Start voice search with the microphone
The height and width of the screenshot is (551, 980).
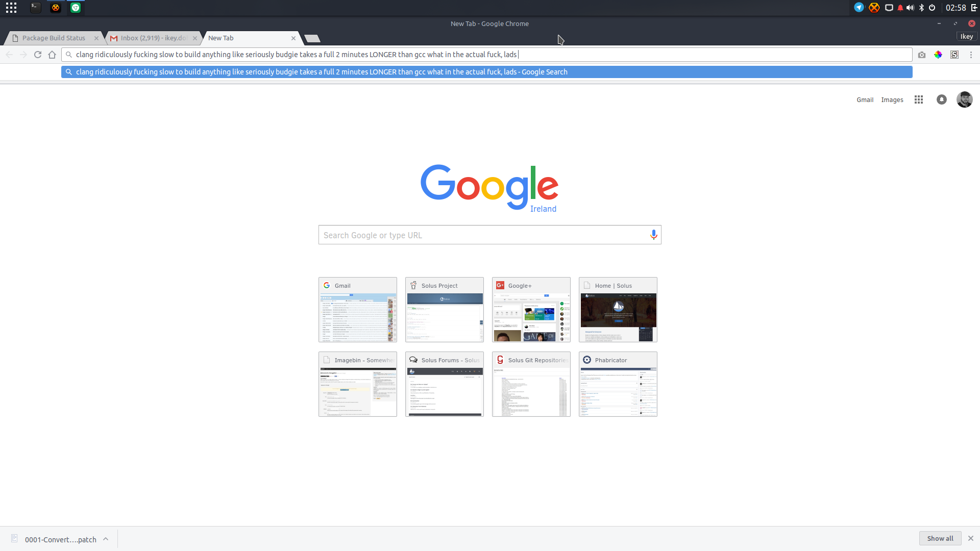(x=654, y=235)
